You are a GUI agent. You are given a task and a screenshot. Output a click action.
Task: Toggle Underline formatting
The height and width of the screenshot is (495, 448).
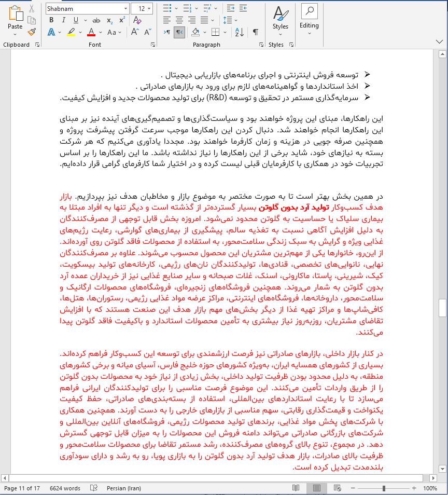76,21
